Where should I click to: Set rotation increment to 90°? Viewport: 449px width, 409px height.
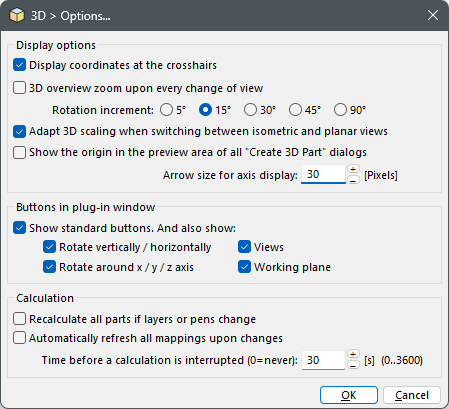point(340,110)
